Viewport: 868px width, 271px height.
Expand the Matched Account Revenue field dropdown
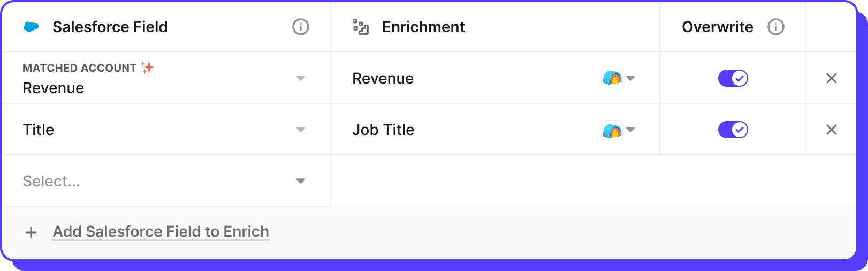301,78
